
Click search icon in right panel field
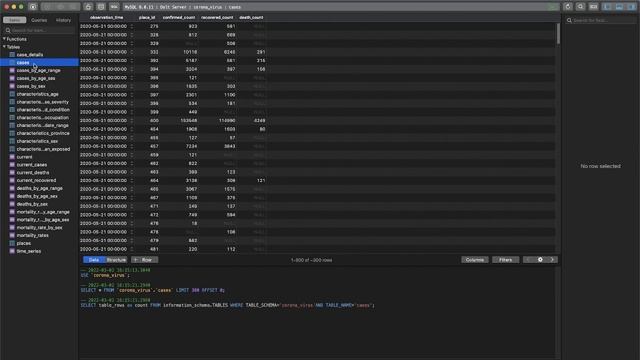(569, 20)
